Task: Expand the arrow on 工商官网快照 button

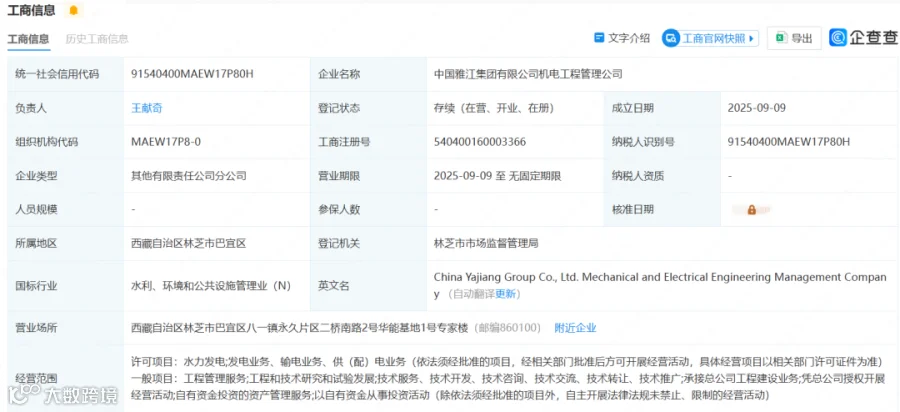Action: (751, 38)
